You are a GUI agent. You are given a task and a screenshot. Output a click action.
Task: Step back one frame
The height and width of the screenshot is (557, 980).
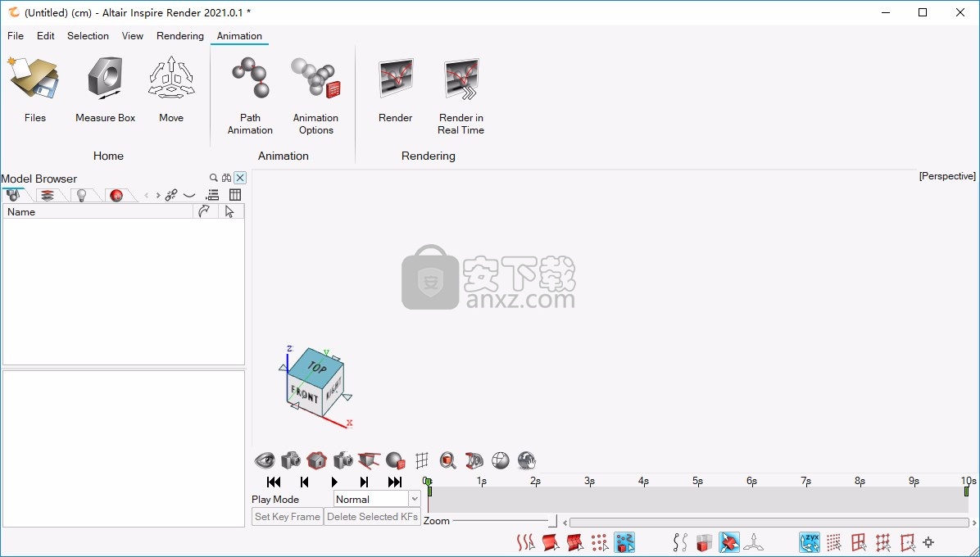tap(304, 482)
